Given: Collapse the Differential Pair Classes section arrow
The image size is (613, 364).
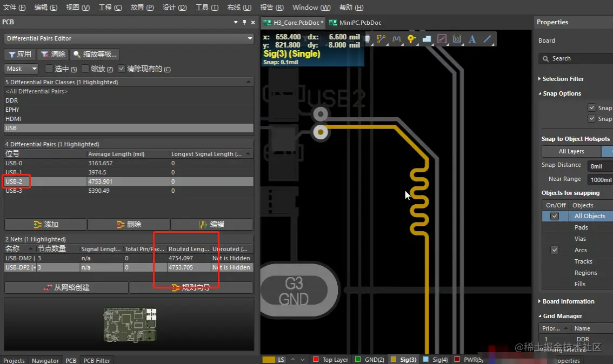Looking at the screenshot, I should coord(249,82).
